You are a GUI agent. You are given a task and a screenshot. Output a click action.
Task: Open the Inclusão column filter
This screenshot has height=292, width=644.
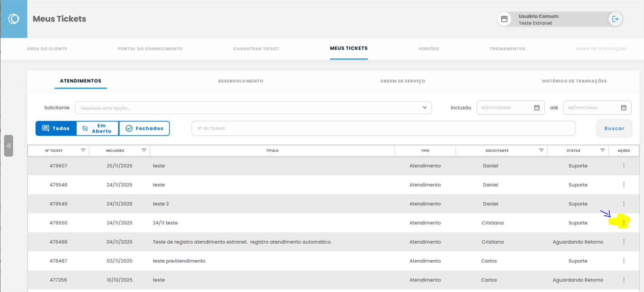[144, 150]
